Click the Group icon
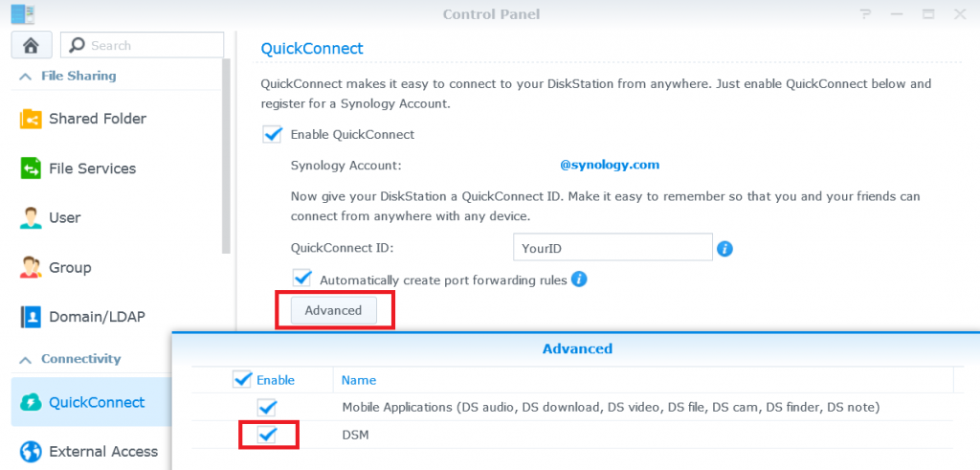Viewport: 980px width, 470px height. (32, 267)
